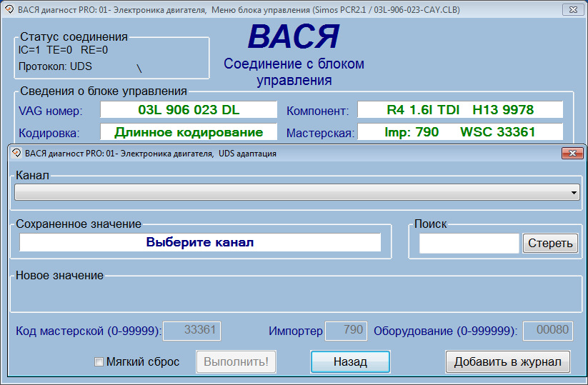588x385 pixels.
Task: Click the Кодировка value Длинное кодирование
Action: [189, 132]
